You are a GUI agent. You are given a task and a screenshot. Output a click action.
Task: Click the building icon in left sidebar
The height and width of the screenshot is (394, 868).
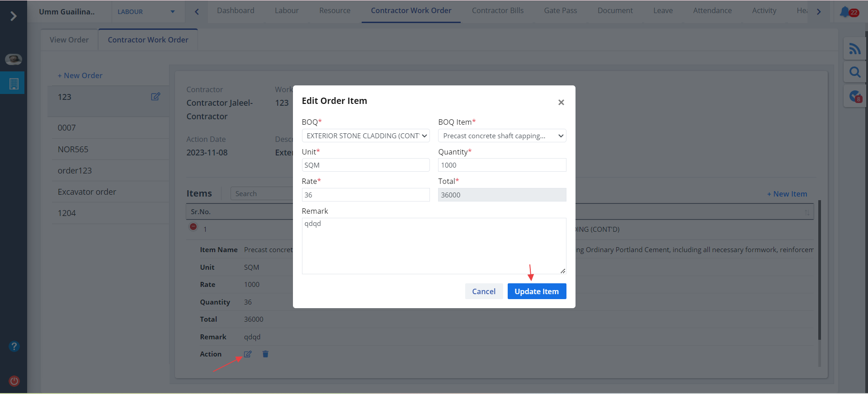[14, 84]
